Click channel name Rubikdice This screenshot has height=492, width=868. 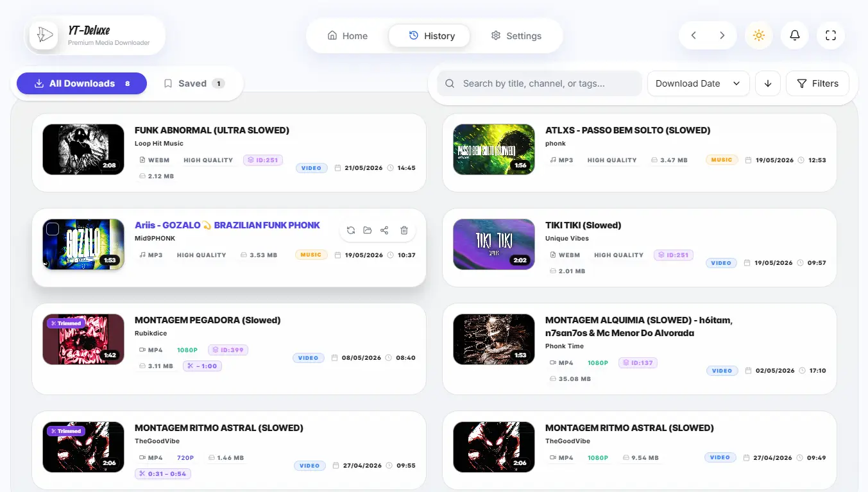pyautogui.click(x=150, y=334)
